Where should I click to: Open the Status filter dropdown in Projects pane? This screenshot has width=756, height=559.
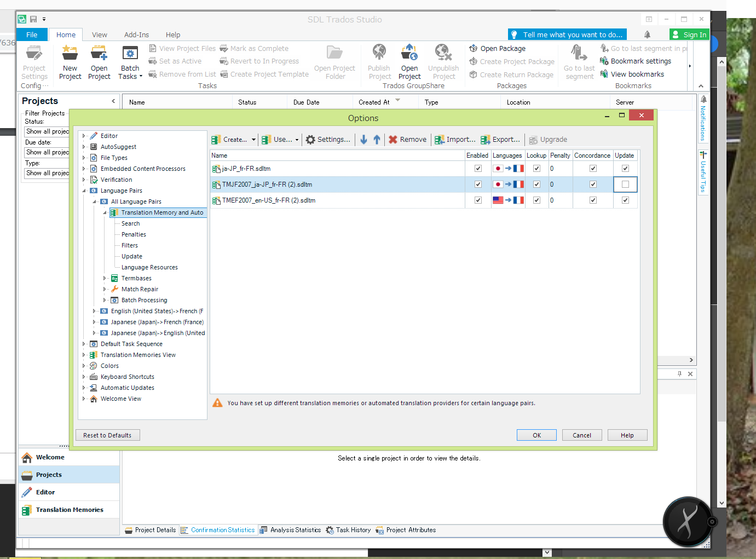pos(47,131)
